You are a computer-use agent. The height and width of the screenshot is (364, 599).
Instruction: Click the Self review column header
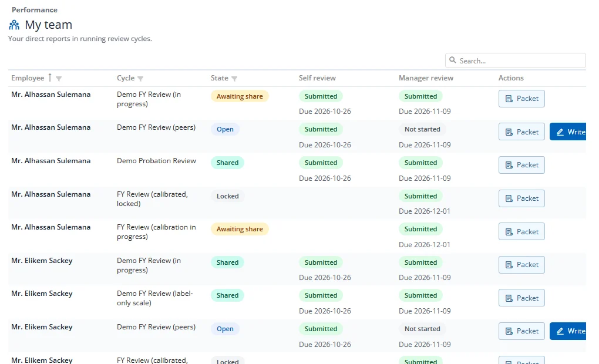coord(317,78)
